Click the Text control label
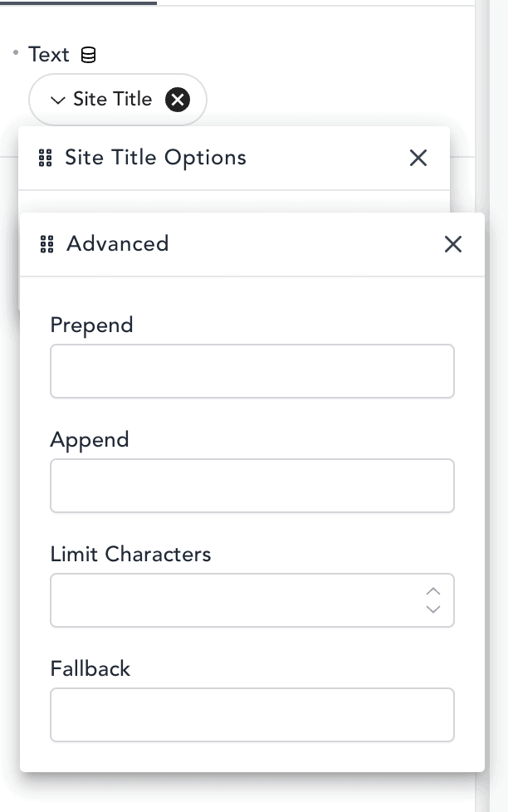This screenshot has width=508, height=812. tap(49, 55)
